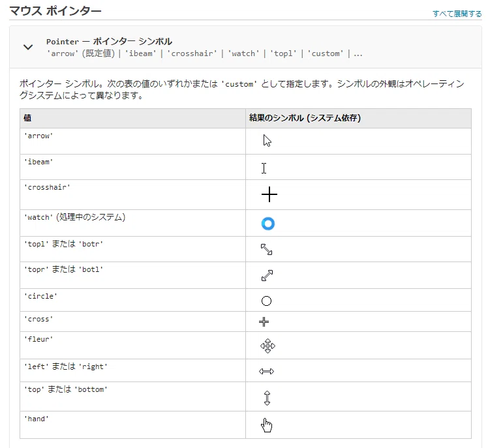The width and height of the screenshot is (488, 448).
Task: Click the arrow pointer symbol image
Action: pos(267,141)
